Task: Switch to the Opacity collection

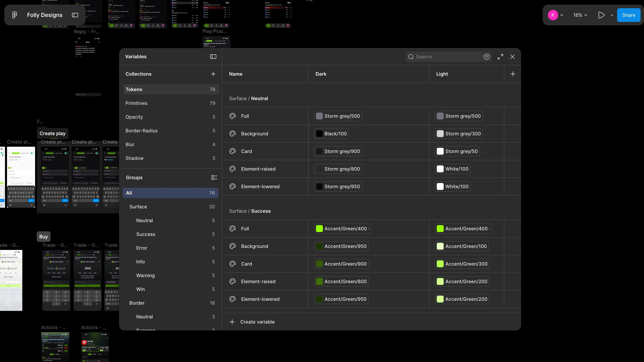Action: coord(171,117)
